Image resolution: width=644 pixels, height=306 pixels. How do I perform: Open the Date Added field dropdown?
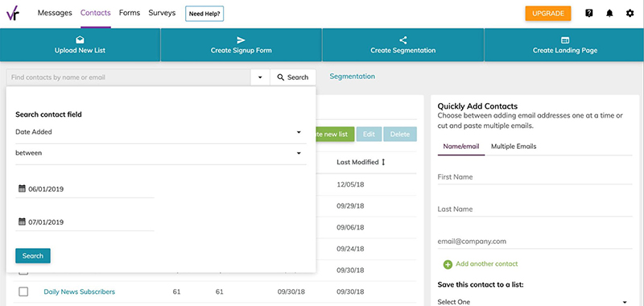pyautogui.click(x=161, y=132)
